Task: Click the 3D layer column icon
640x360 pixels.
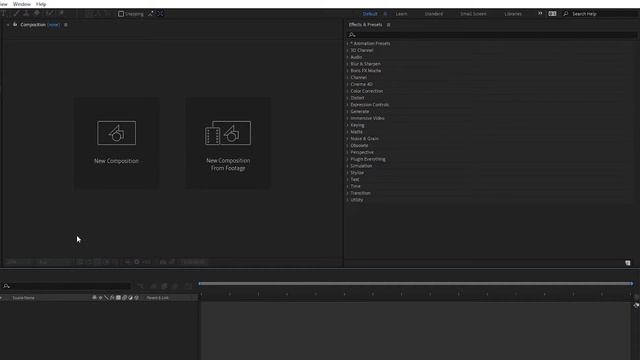Action: point(137,298)
